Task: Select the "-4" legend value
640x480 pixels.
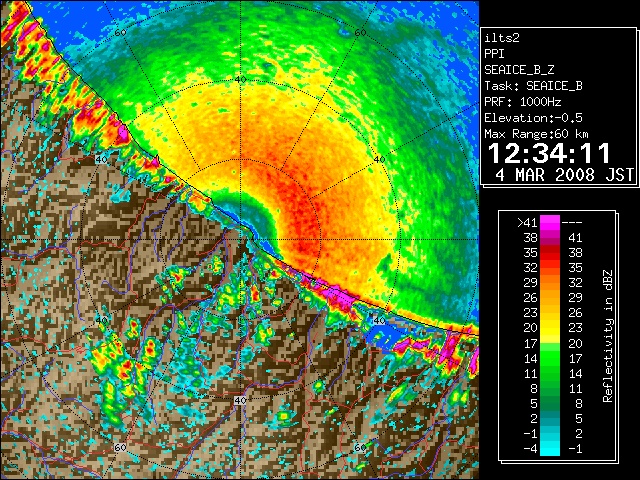Action: click(x=530, y=449)
